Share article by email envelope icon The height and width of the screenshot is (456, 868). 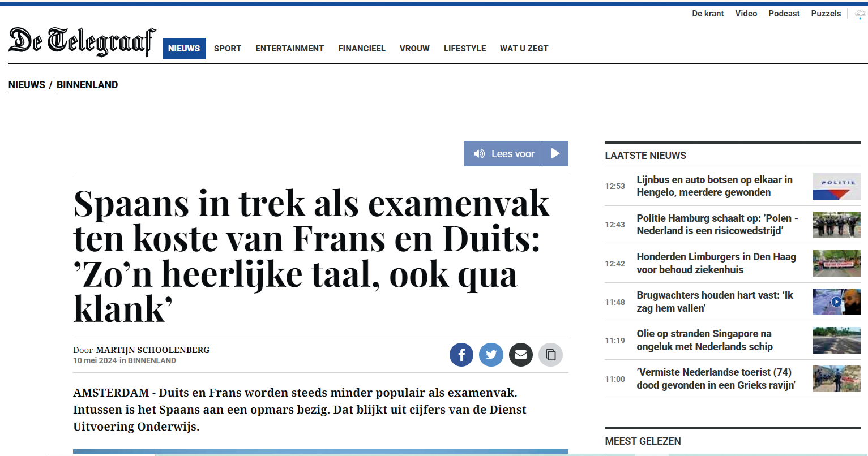point(521,355)
